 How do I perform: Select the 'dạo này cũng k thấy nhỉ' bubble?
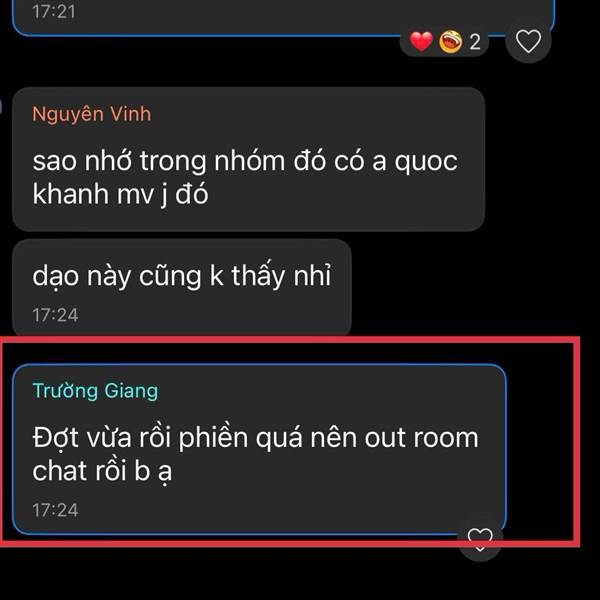click(x=182, y=287)
